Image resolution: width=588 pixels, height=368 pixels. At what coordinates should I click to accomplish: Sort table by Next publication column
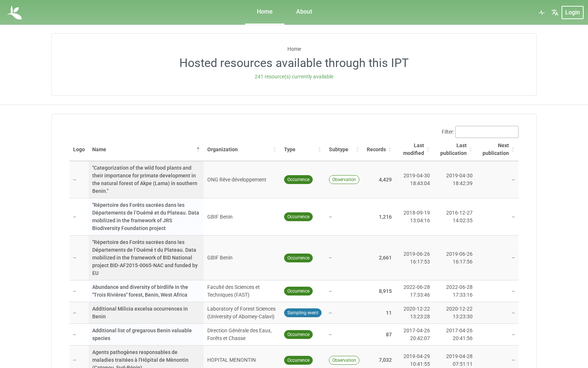click(x=497, y=149)
